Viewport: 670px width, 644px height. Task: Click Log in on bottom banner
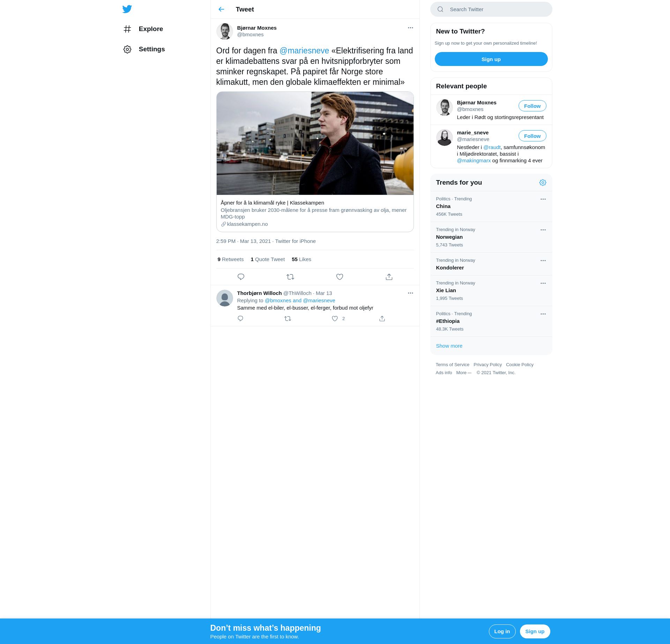pos(502,631)
